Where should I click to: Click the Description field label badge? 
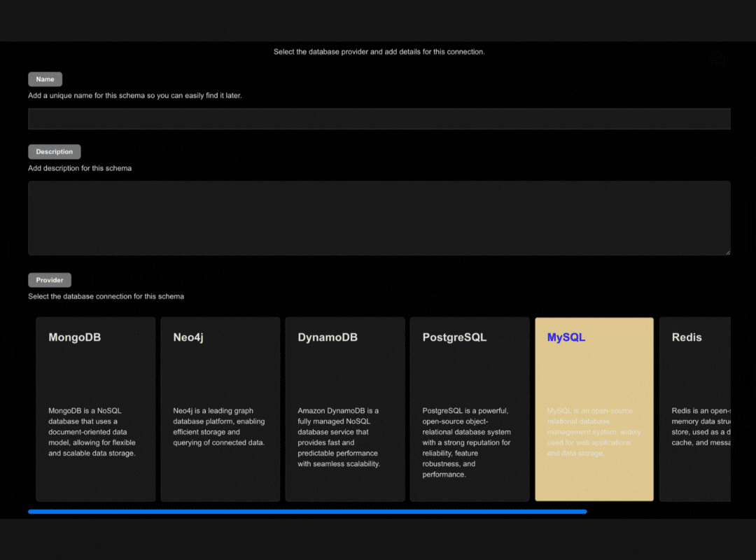(54, 151)
